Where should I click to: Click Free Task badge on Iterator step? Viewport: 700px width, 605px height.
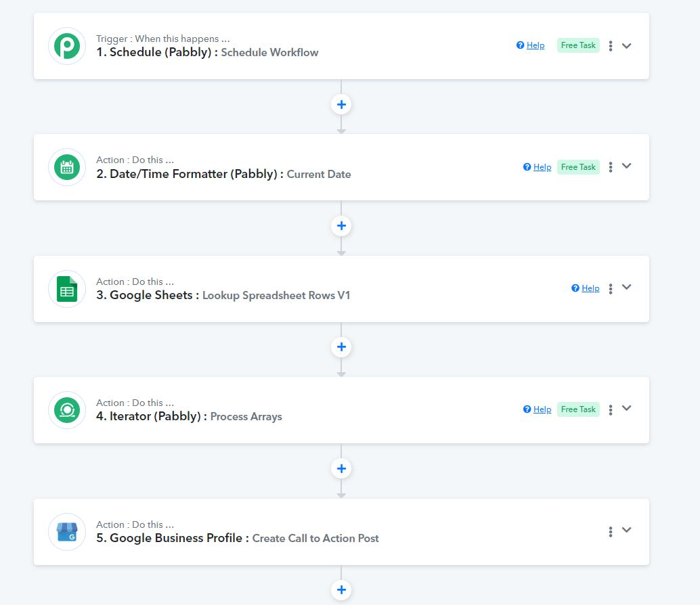tap(578, 409)
